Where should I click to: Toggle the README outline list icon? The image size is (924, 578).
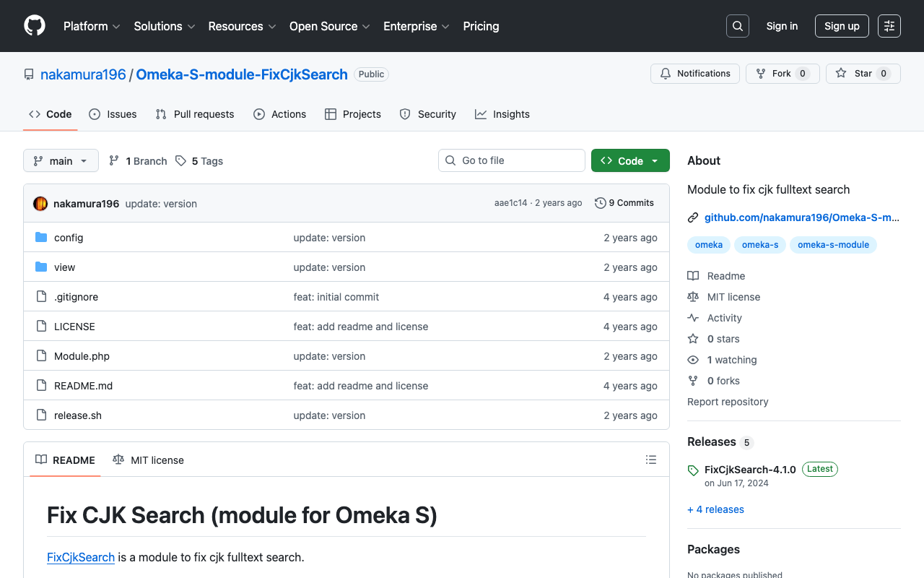[x=650, y=460]
